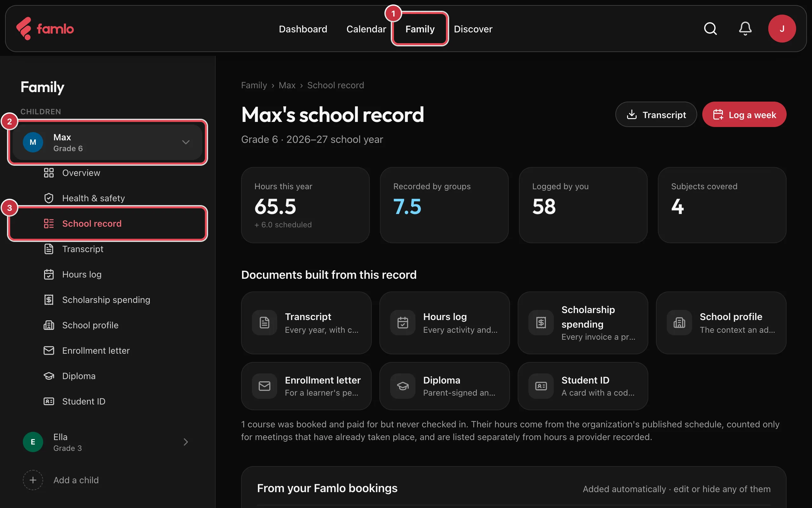
Task: Click the Student ID card icon in sidebar
Action: tap(49, 401)
